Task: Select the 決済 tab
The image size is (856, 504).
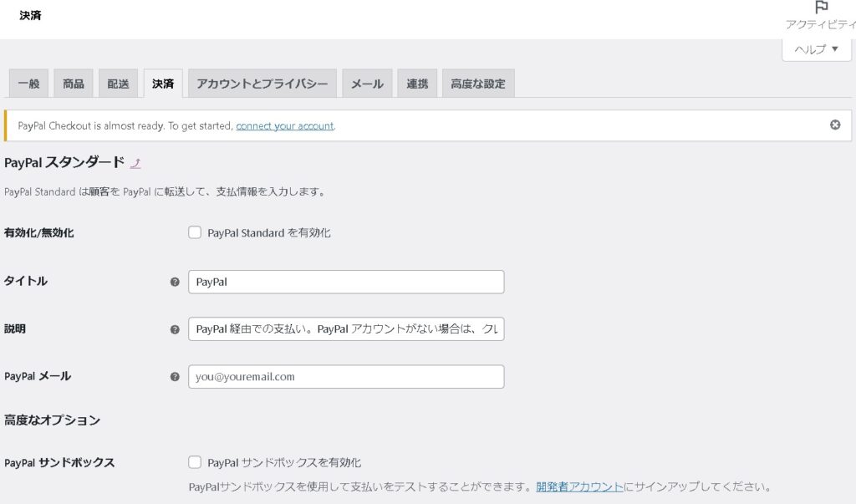Action: (163, 84)
